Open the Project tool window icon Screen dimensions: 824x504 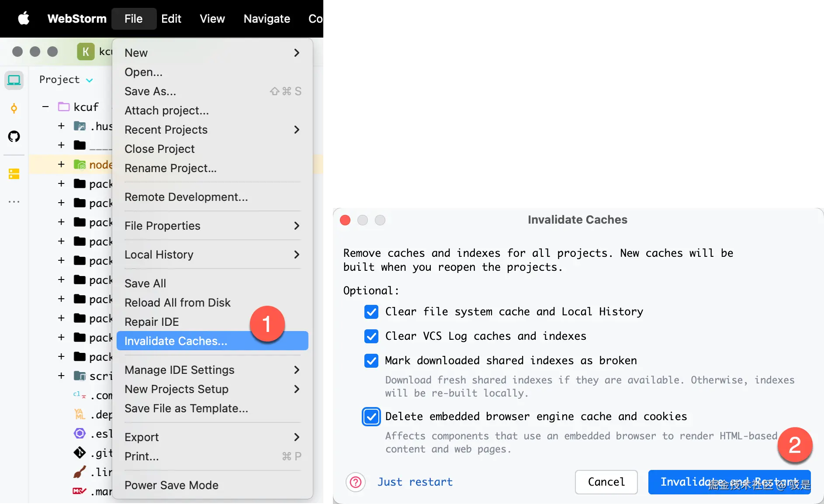point(14,80)
